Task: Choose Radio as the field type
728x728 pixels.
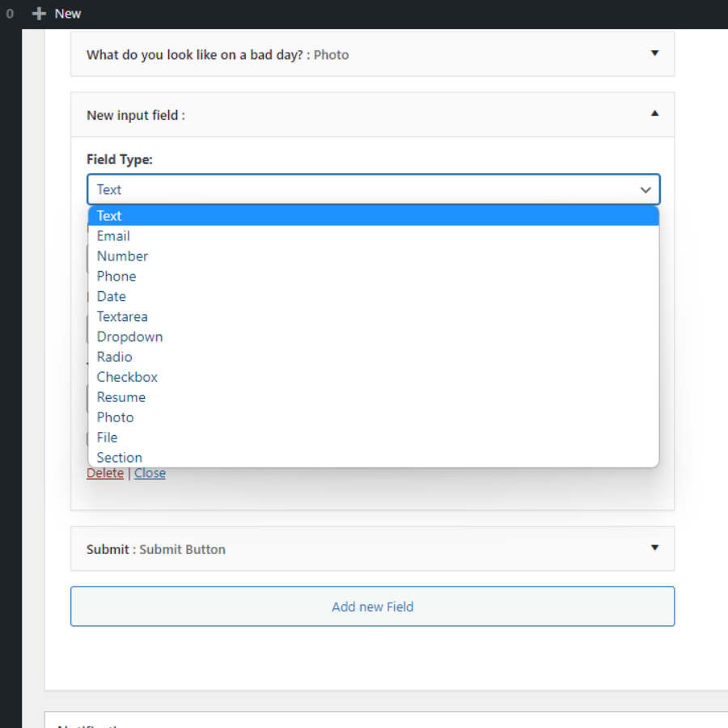Action: [373, 357]
